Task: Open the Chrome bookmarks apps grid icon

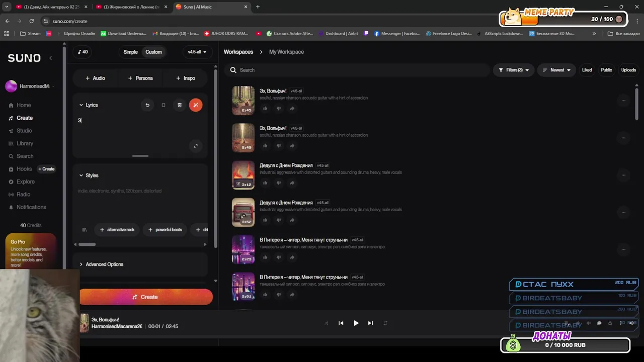Action: (x=7, y=34)
